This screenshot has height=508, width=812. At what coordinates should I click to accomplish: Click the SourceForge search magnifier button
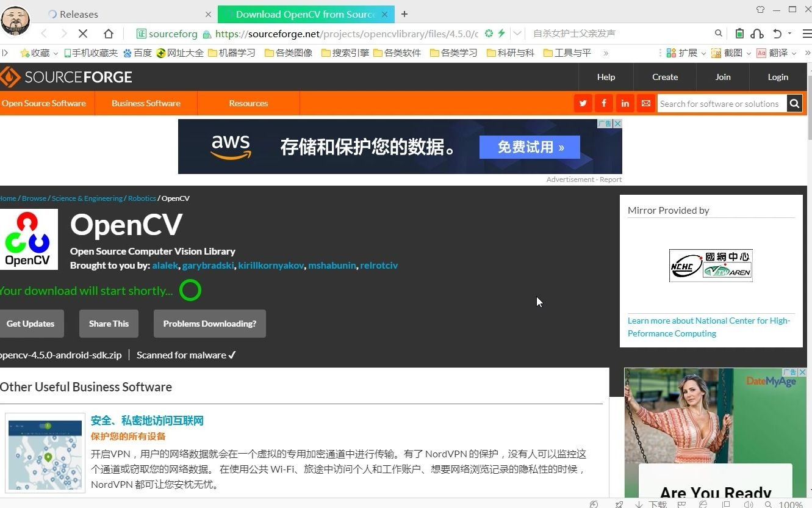(794, 104)
